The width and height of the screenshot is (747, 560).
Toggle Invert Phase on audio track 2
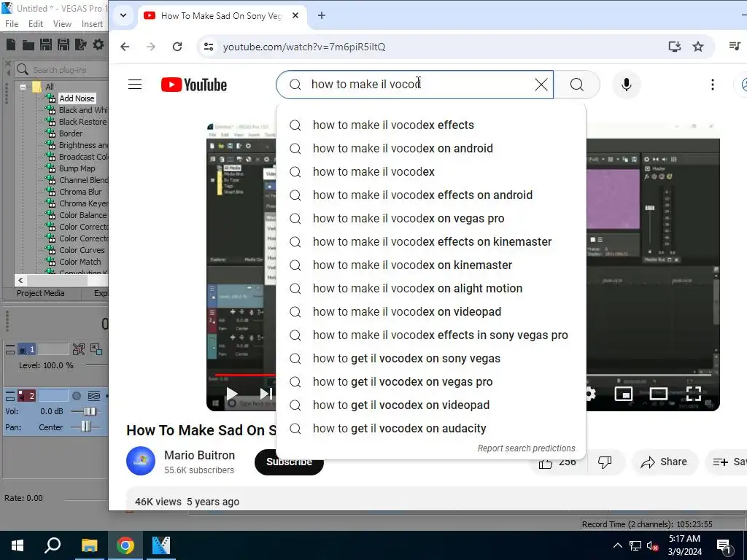tap(94, 396)
